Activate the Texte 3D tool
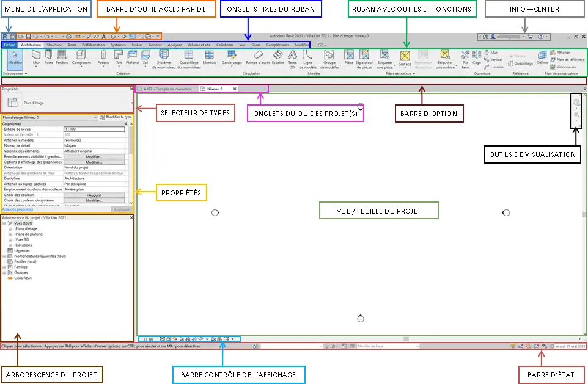This screenshot has width=588, height=384. click(x=292, y=60)
